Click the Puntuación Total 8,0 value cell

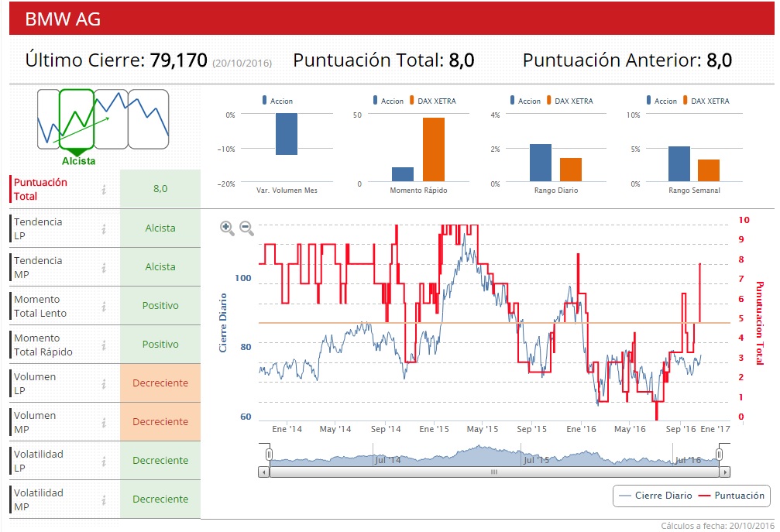160,189
